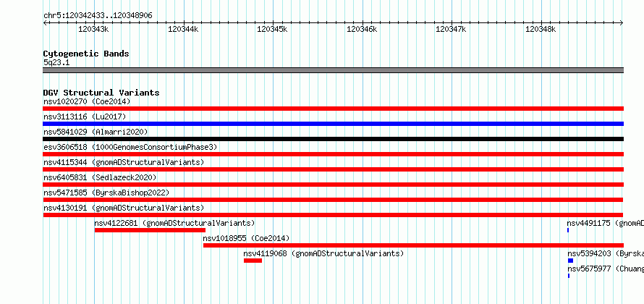Click the 120344k ruler tick label
The image size is (644, 304).
click(183, 29)
